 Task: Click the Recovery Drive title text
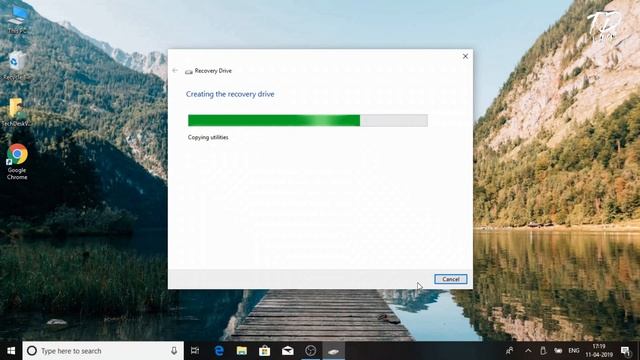coord(213,71)
